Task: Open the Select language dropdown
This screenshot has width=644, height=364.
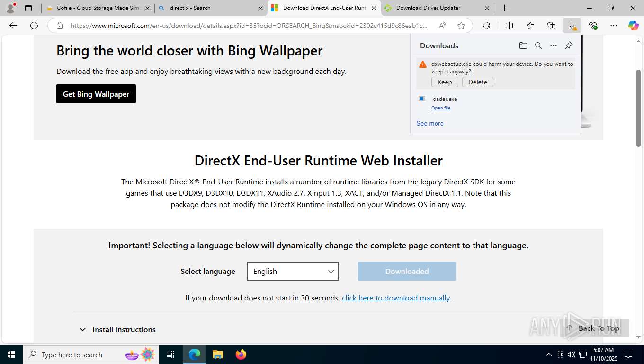Action: [x=293, y=271]
